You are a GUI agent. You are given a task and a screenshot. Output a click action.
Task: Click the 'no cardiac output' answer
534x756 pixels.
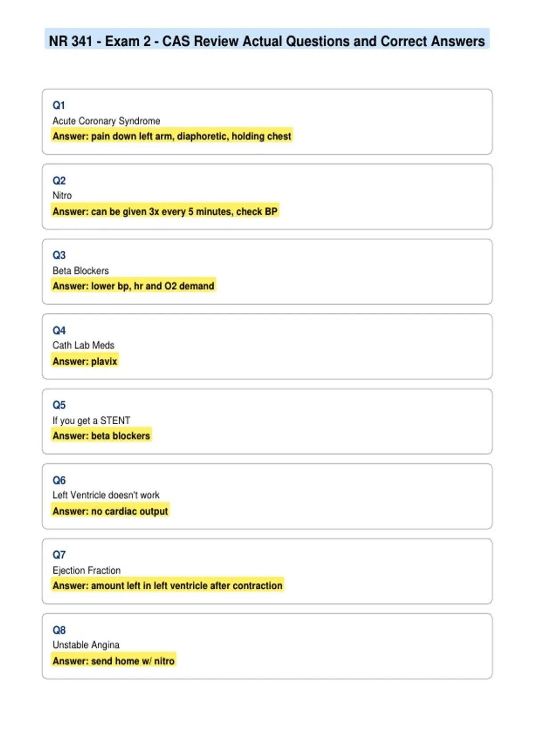[x=110, y=511]
